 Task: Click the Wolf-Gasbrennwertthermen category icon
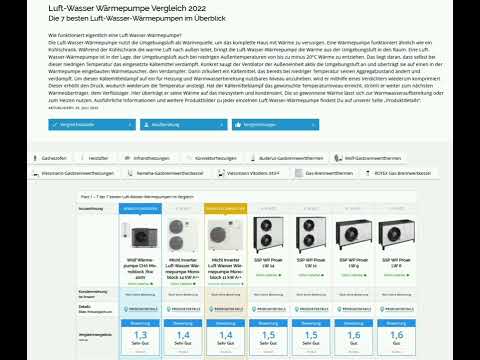338,158
